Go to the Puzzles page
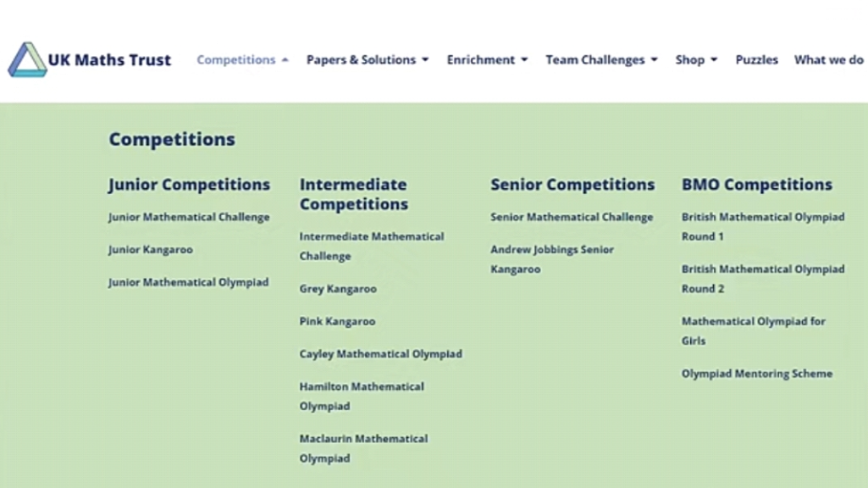The image size is (868, 488). 756,60
